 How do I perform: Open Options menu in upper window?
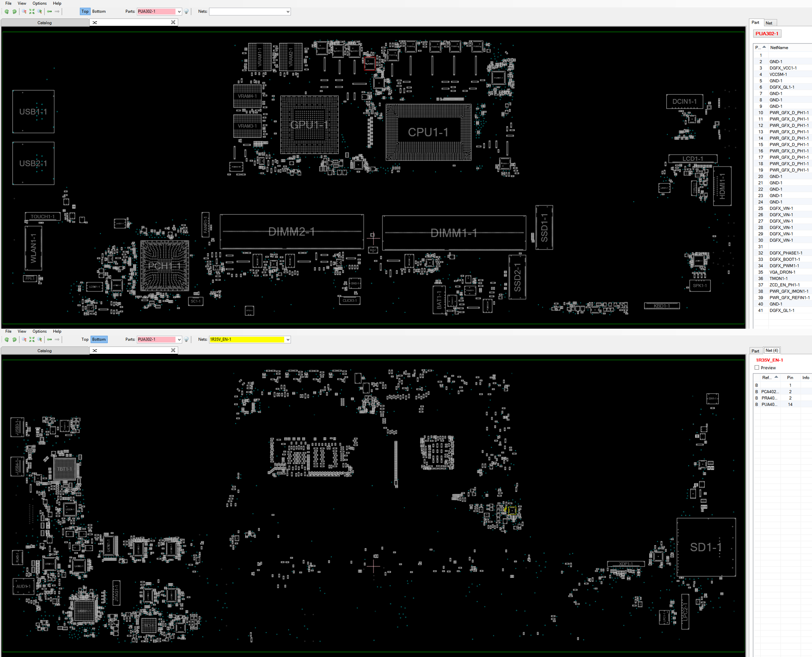click(39, 3)
